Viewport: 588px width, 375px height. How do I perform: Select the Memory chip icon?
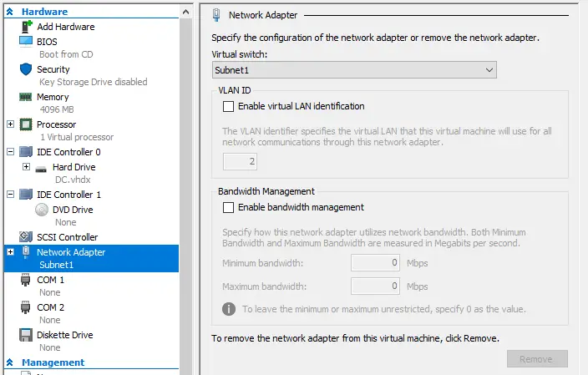point(26,97)
